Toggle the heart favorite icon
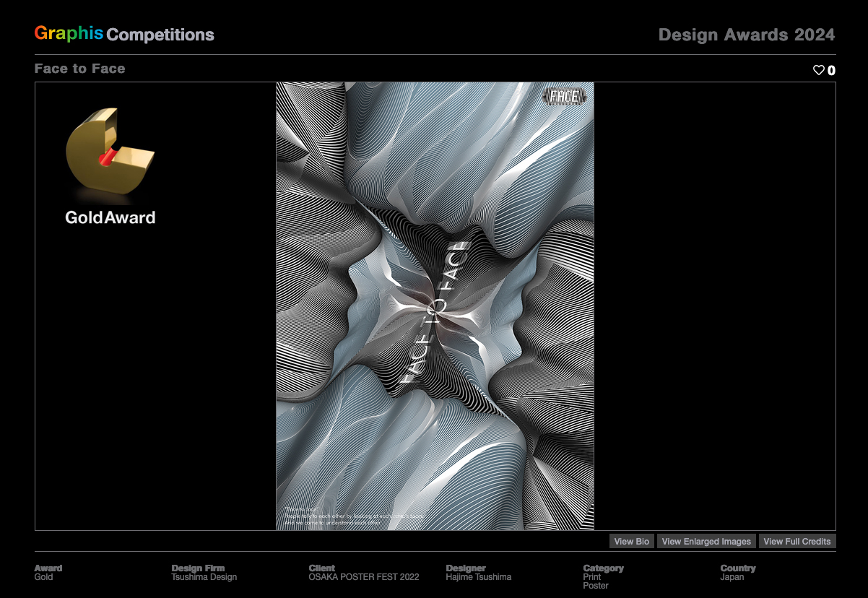This screenshot has width=868, height=598. (818, 70)
